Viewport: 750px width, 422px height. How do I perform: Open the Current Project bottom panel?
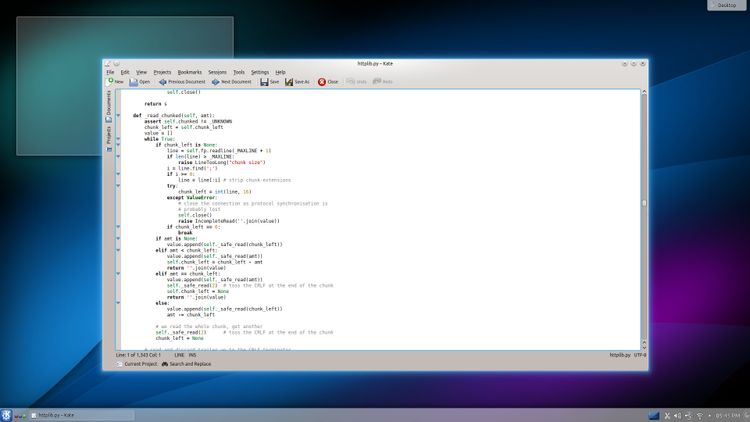coord(137,364)
